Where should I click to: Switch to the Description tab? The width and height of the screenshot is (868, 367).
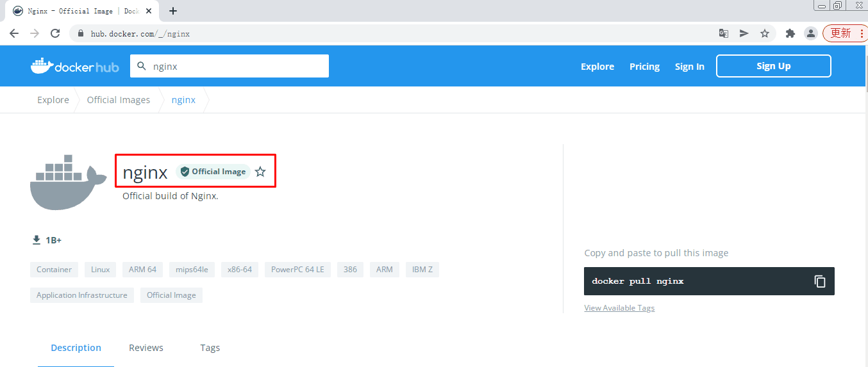pyautogui.click(x=76, y=348)
